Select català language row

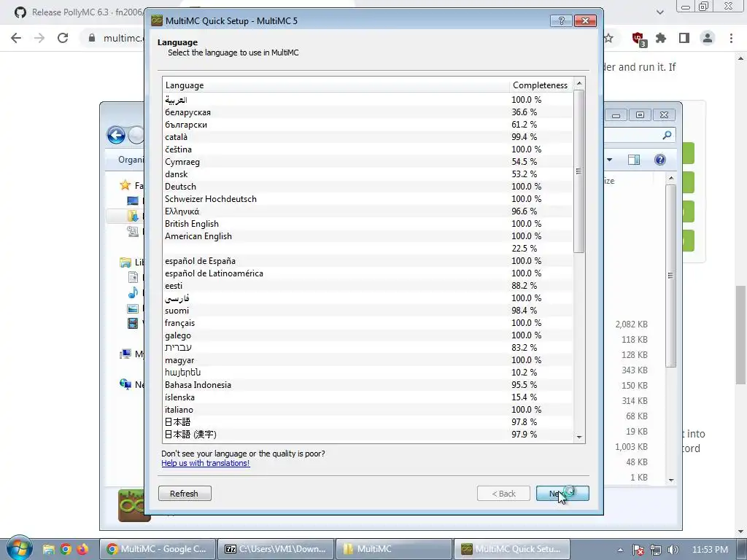coord(368,137)
